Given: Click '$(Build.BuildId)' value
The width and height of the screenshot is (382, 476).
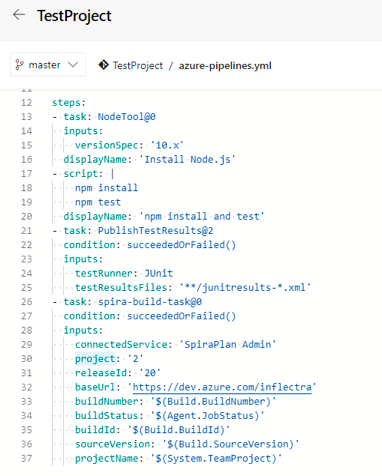Looking at the screenshot, I should coord(179,430).
